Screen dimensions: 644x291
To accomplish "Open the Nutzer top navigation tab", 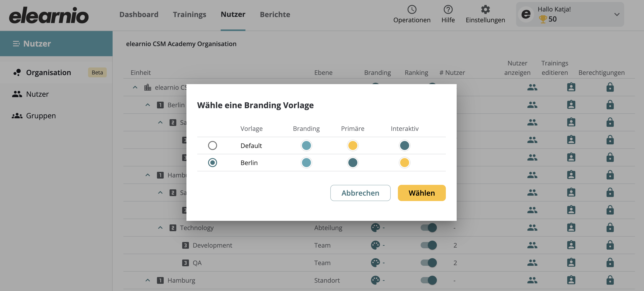I will 233,14.
